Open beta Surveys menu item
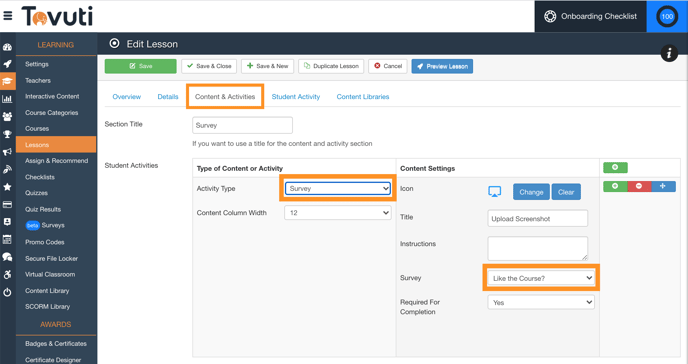Image resolution: width=688 pixels, height=364 pixels. pyautogui.click(x=45, y=225)
